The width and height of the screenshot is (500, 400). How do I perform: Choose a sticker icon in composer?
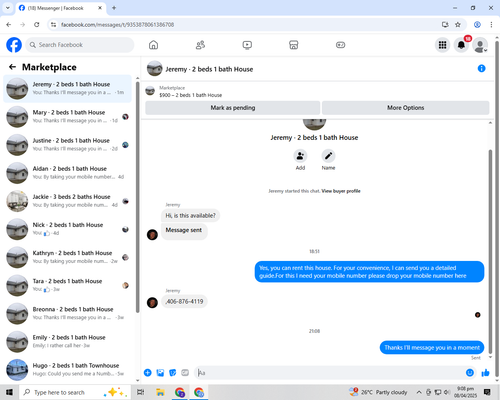173,373
